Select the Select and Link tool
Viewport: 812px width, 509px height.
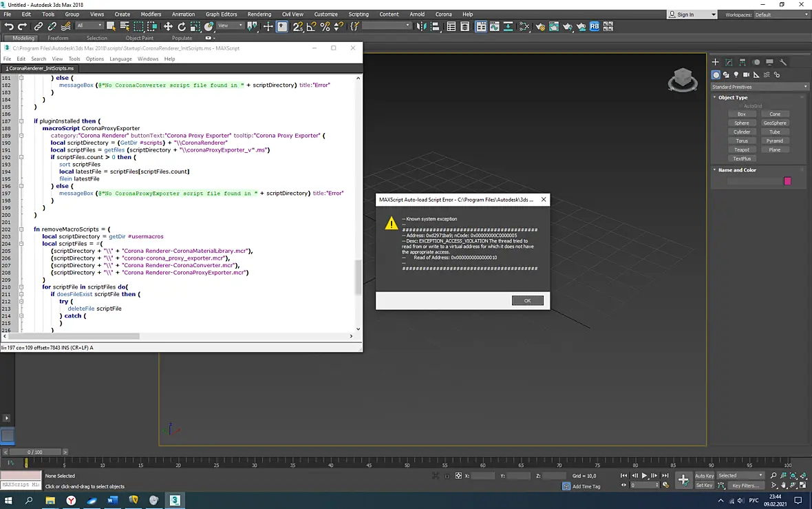point(39,26)
